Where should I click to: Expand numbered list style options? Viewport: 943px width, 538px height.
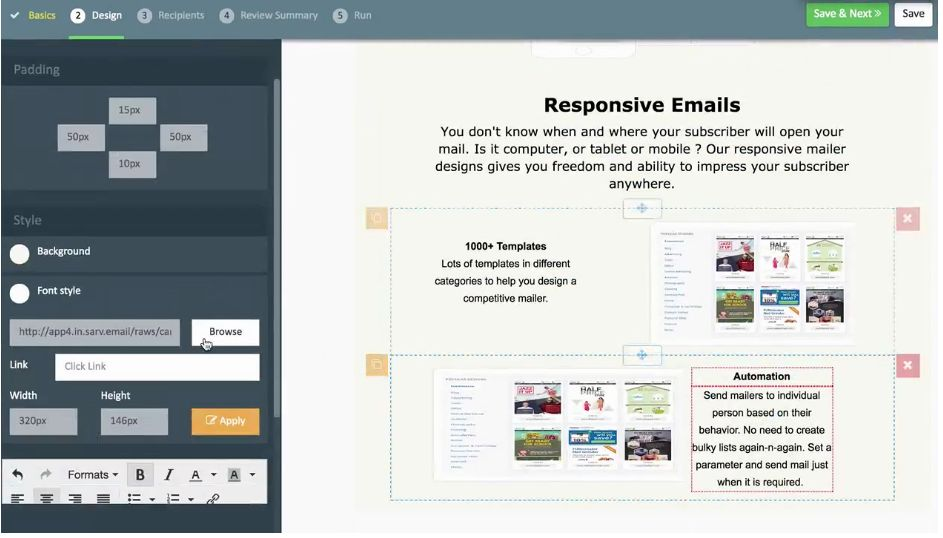(191, 500)
